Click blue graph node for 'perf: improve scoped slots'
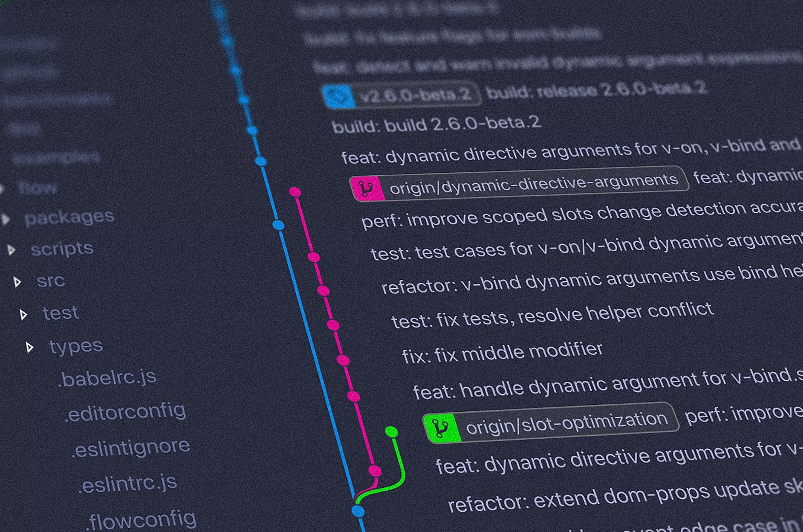 278,225
